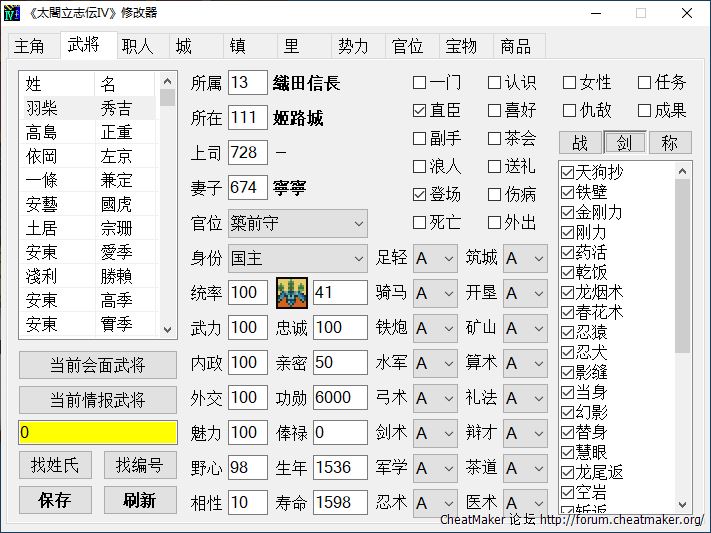This screenshot has height=533, width=711.
Task: Click the 刷新 button
Action: (140, 500)
